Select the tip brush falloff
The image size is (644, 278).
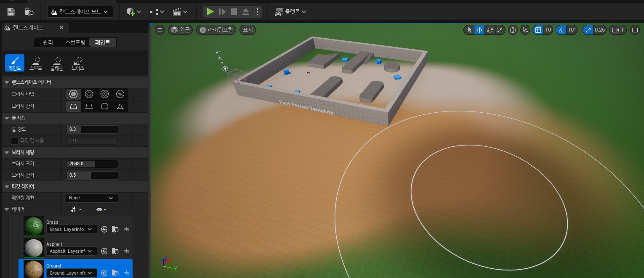pos(120,106)
